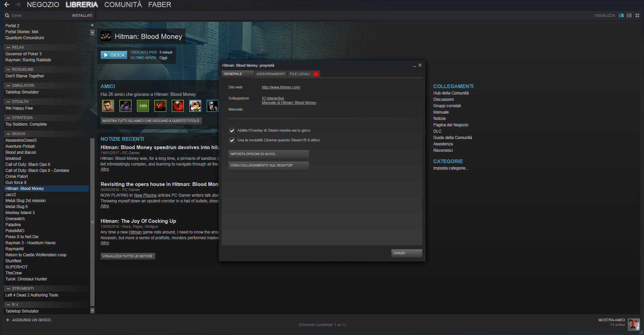Open the second friend avatar with purple character
644x335 pixels.
tap(125, 106)
